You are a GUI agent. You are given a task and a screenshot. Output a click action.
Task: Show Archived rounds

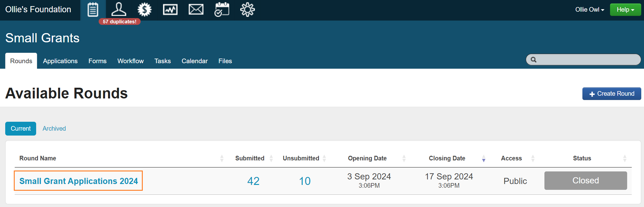54,128
